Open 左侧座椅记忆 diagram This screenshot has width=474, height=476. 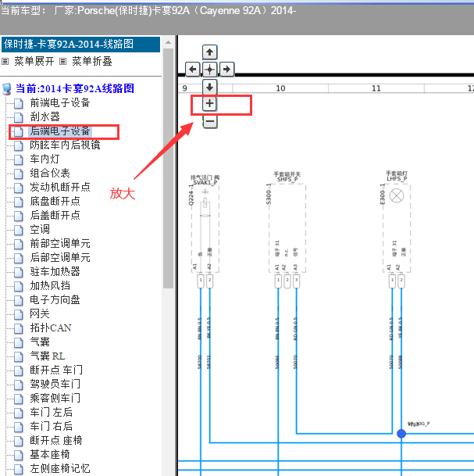pos(60,468)
